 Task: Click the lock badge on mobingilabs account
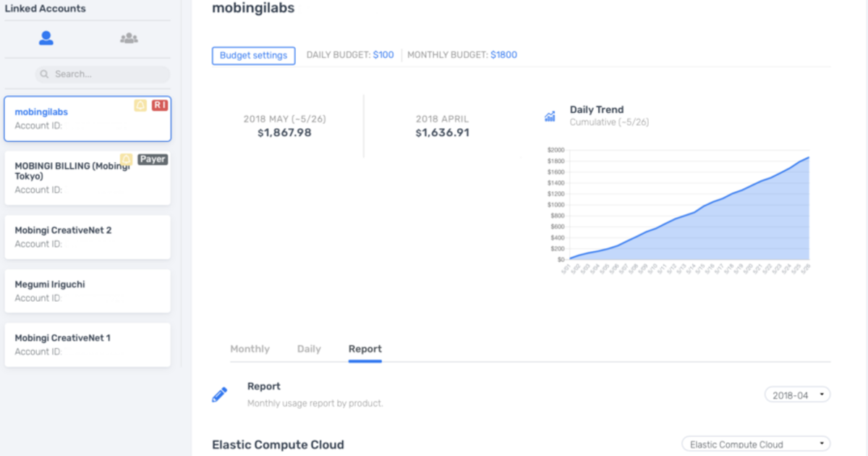pyautogui.click(x=140, y=106)
